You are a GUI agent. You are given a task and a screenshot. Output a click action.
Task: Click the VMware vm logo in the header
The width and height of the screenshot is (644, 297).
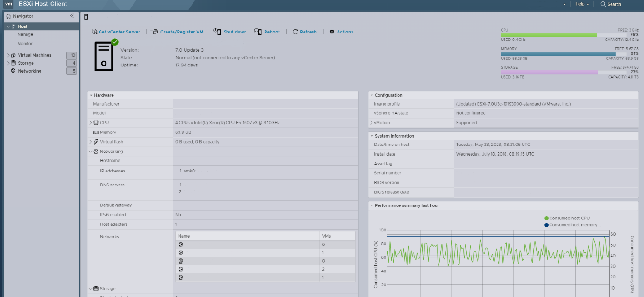click(8, 4)
